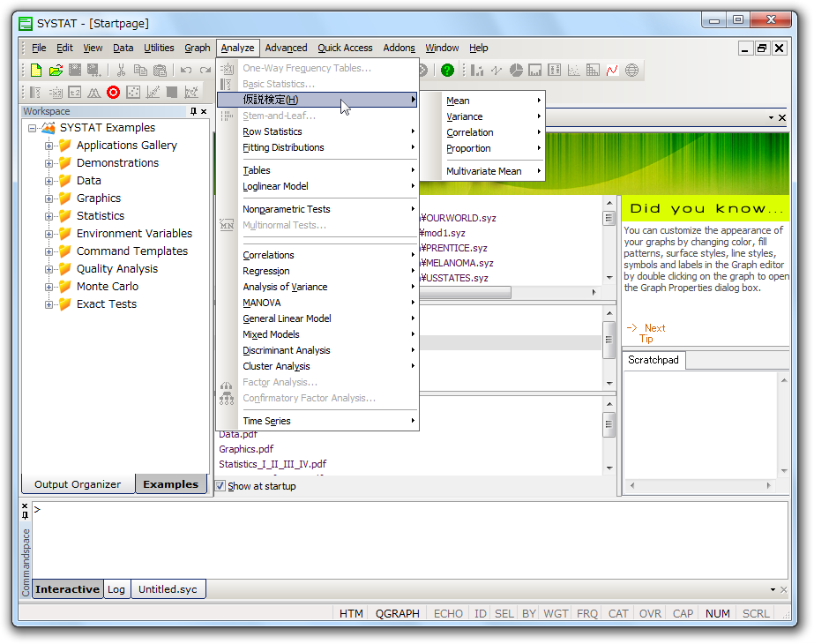814x644 pixels.
Task: Click the scatterplot graph toolbar icon
Action: [x=573, y=70]
